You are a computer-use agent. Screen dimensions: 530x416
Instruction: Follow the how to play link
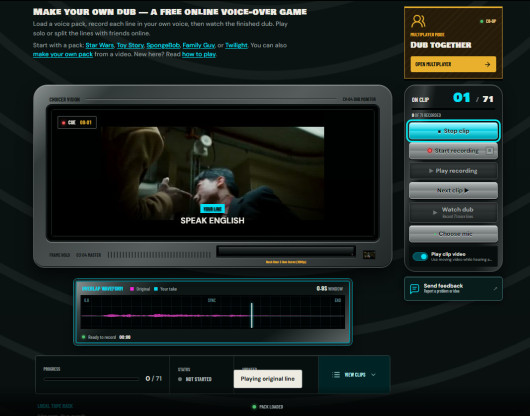click(199, 54)
